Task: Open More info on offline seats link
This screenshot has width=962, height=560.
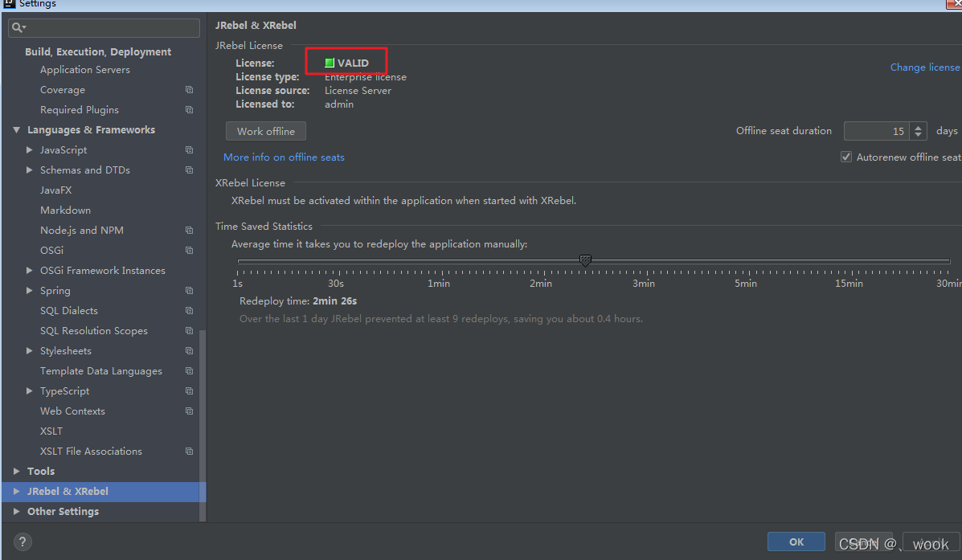Action: click(x=284, y=157)
